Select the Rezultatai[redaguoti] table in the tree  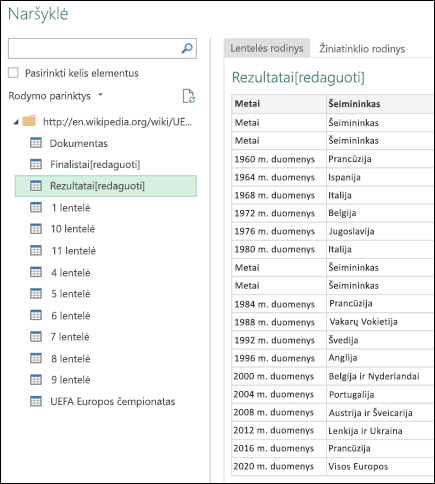pos(106,186)
